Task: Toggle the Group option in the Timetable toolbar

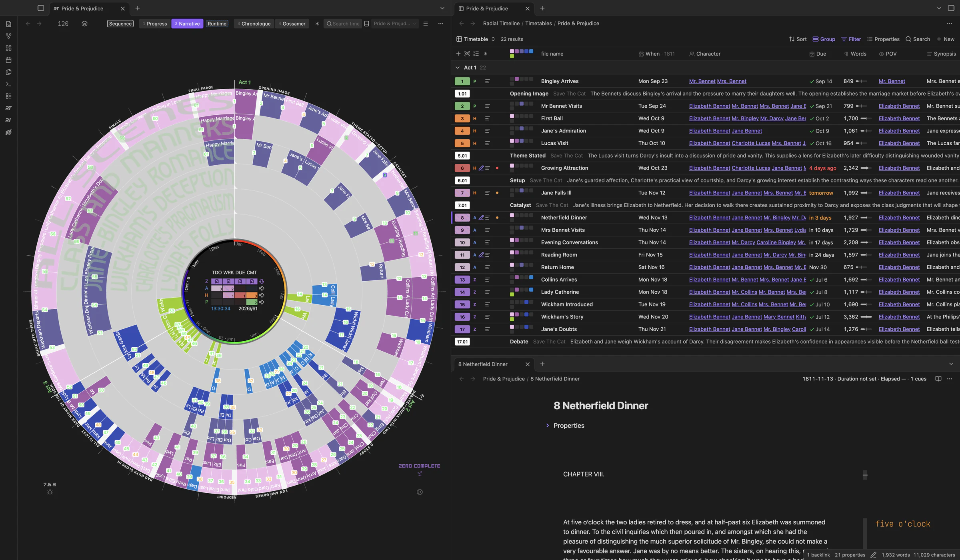Action: [824, 39]
